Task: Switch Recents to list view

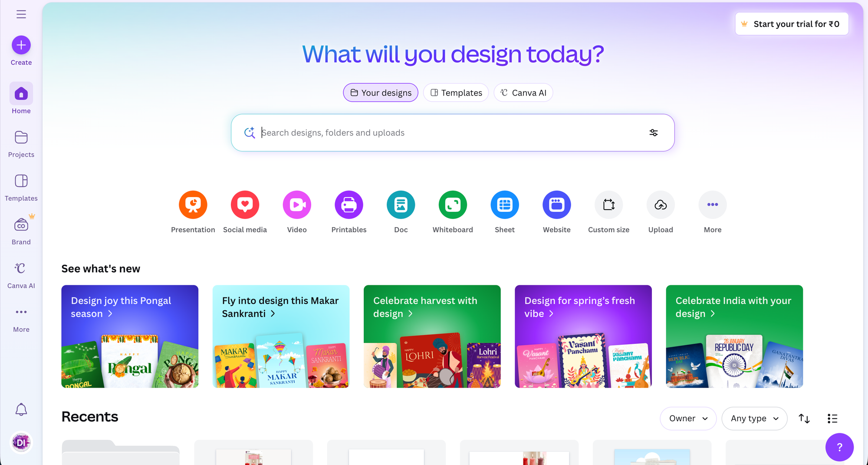Action: (832, 419)
